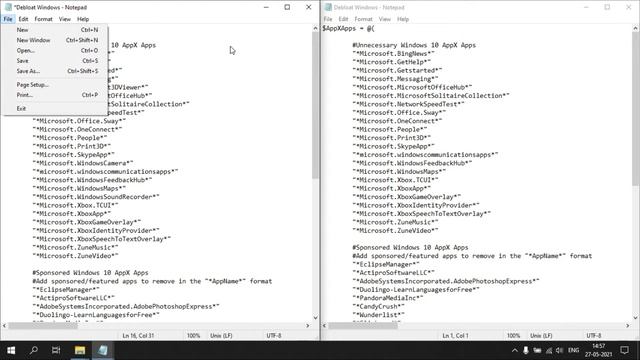
Task: Open Edit menu in left Notepad
Action: (x=23, y=19)
